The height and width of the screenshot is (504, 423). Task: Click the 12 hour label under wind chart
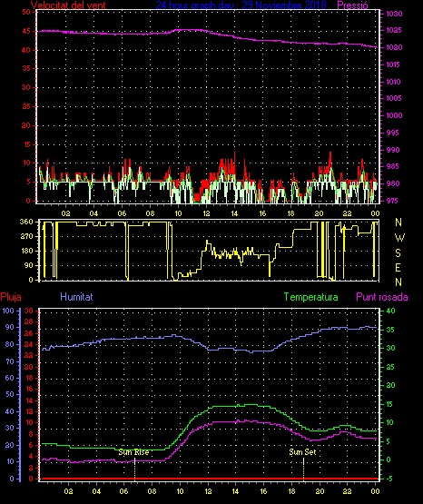206,213
